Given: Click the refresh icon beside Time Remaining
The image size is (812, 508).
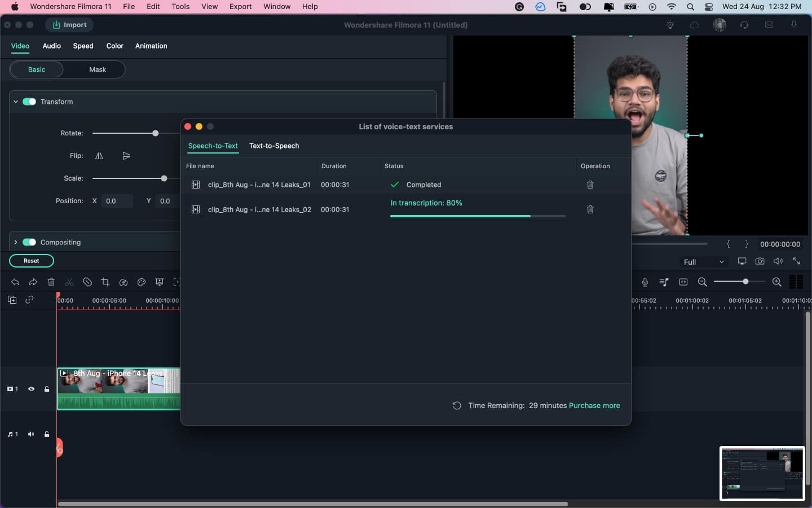Looking at the screenshot, I should [x=457, y=405].
